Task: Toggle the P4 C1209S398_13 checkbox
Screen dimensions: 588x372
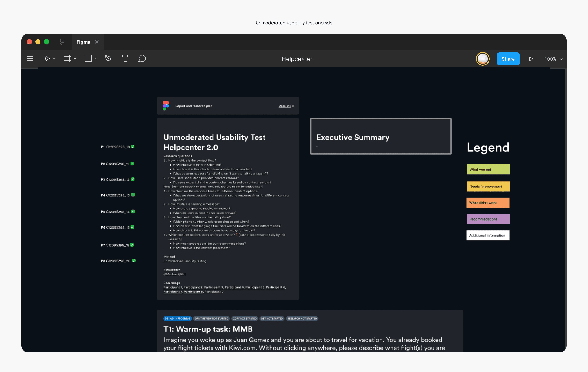Action: 133,195
